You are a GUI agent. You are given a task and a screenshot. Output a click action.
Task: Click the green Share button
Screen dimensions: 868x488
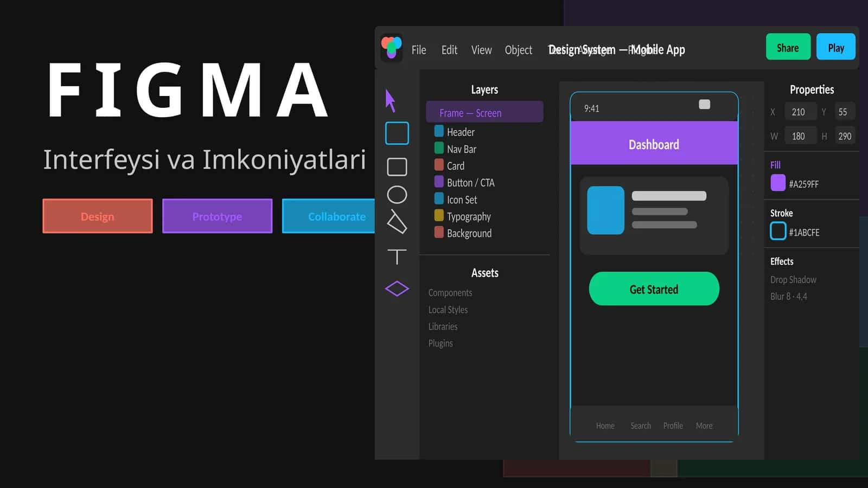click(x=788, y=47)
